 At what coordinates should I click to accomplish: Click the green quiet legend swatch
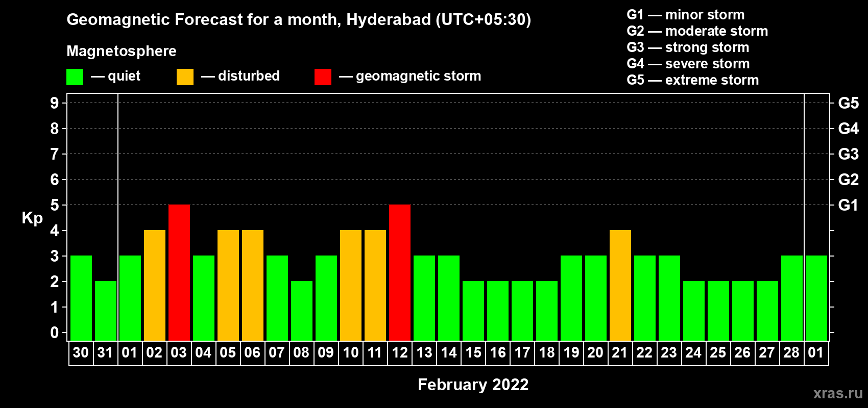point(75,77)
